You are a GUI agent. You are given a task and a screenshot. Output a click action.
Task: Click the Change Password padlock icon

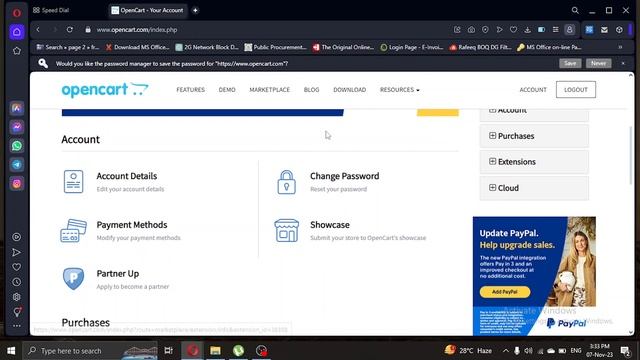pos(287,182)
